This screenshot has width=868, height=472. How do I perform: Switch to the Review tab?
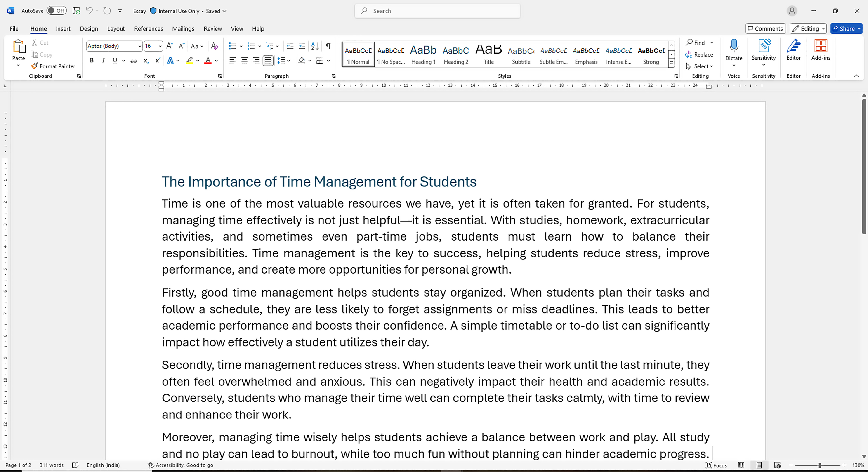coord(213,29)
